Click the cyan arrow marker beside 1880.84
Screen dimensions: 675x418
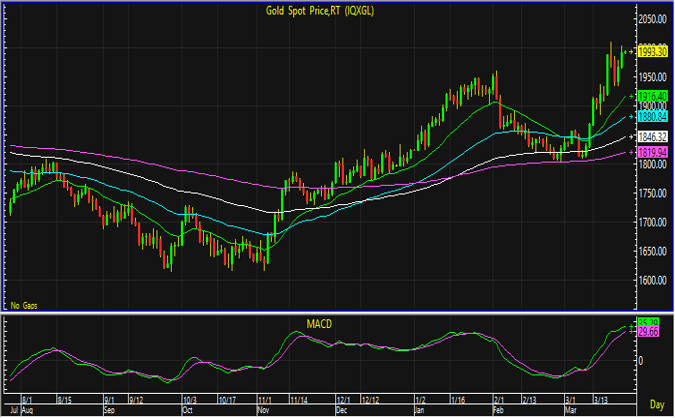[x=630, y=116]
